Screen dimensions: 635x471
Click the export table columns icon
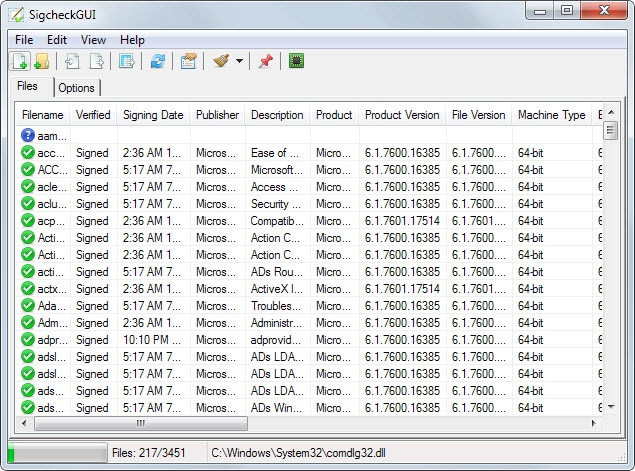tap(127, 62)
